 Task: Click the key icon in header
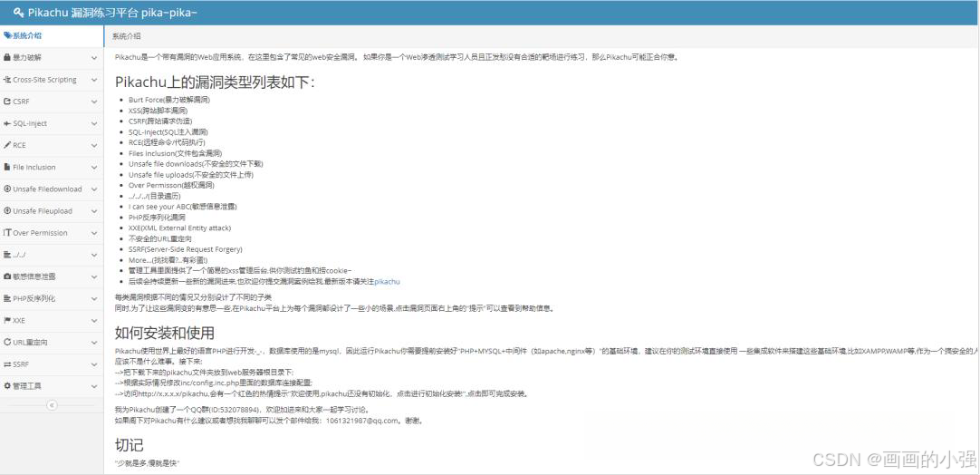[18, 13]
